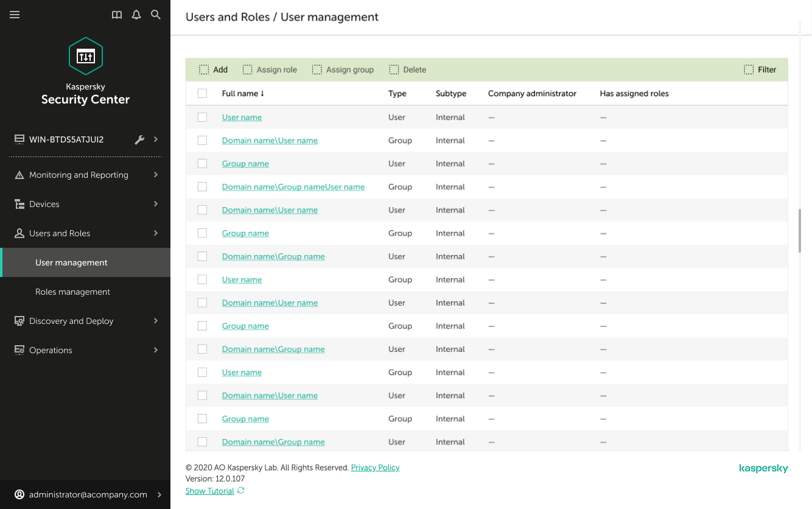Open the documentation book icon
Viewport: 812px width, 509px height.
click(x=117, y=15)
